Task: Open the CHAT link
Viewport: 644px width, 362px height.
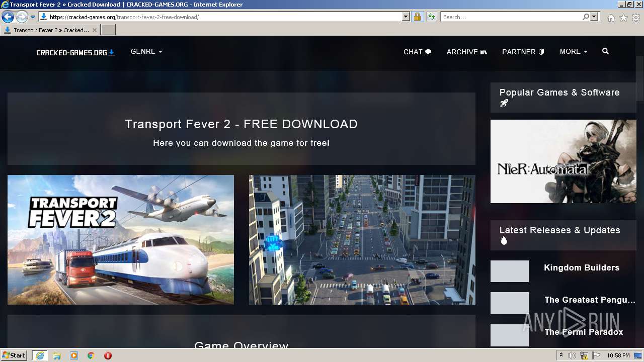Action: coord(417,52)
